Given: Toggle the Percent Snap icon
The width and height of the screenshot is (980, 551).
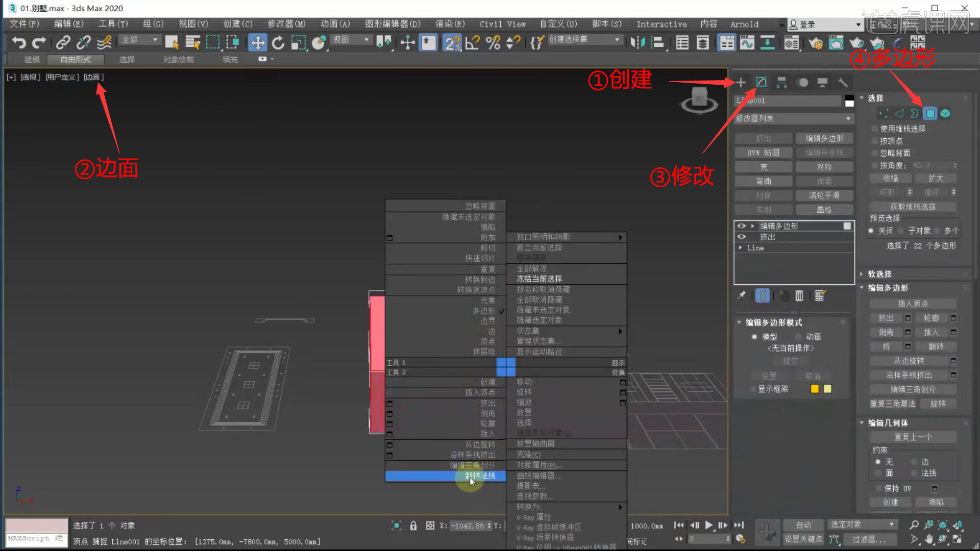Looking at the screenshot, I should point(493,43).
